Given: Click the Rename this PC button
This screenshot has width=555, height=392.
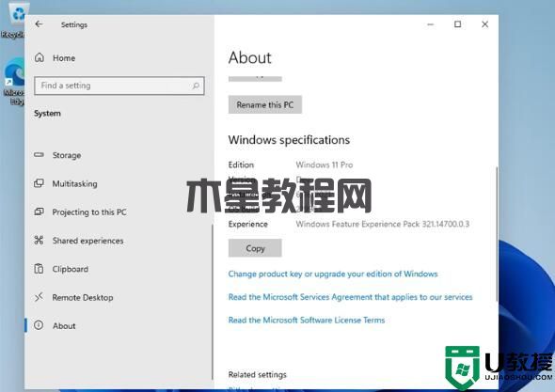Looking at the screenshot, I should tap(265, 104).
